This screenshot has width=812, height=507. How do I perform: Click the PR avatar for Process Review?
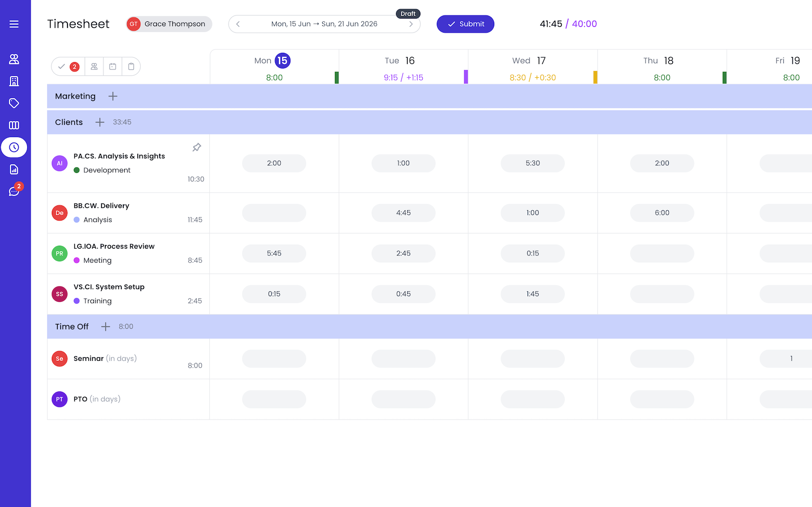click(x=60, y=253)
